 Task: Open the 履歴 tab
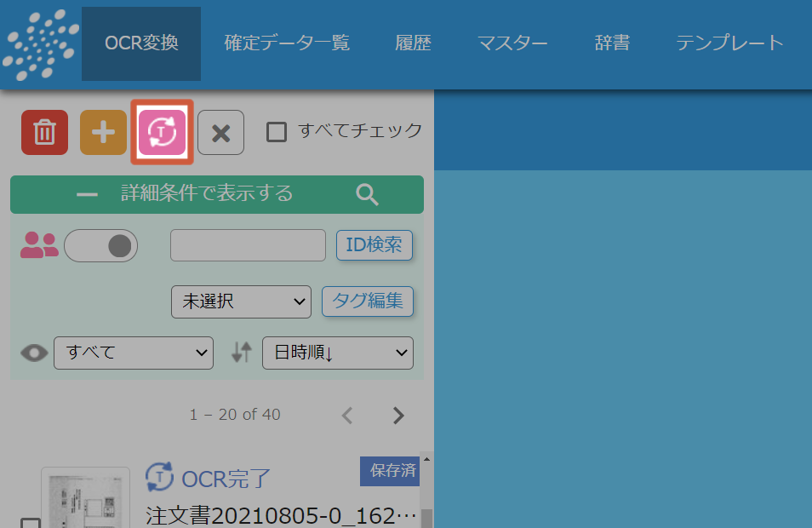(x=413, y=43)
